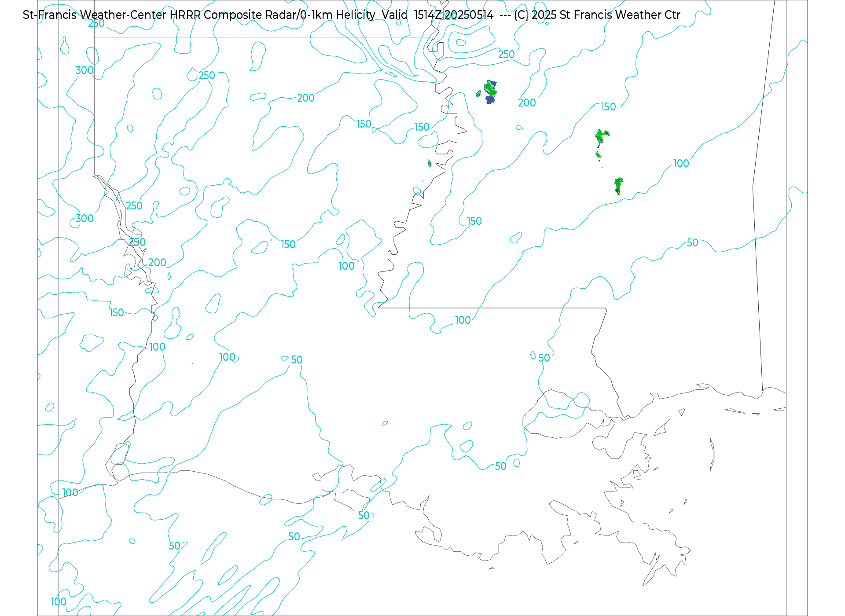Select the valid time 1514Z 20250514 text
This screenshot has height=616, width=845.
[x=454, y=15]
